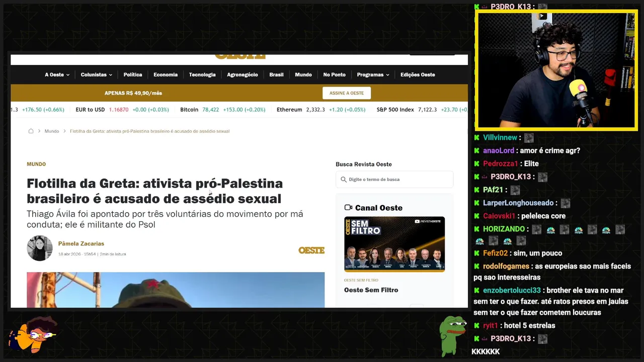Click Kick badge next to anaoLord
The height and width of the screenshot is (362, 644).
click(x=476, y=150)
